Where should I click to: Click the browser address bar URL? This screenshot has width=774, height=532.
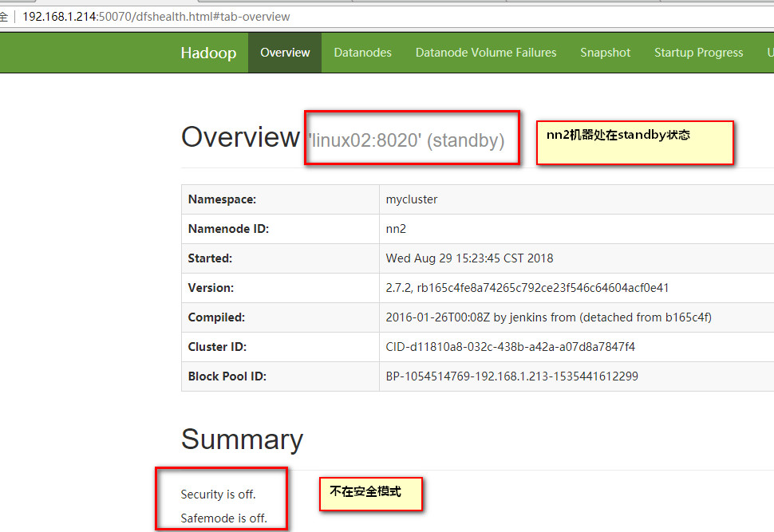pos(156,17)
